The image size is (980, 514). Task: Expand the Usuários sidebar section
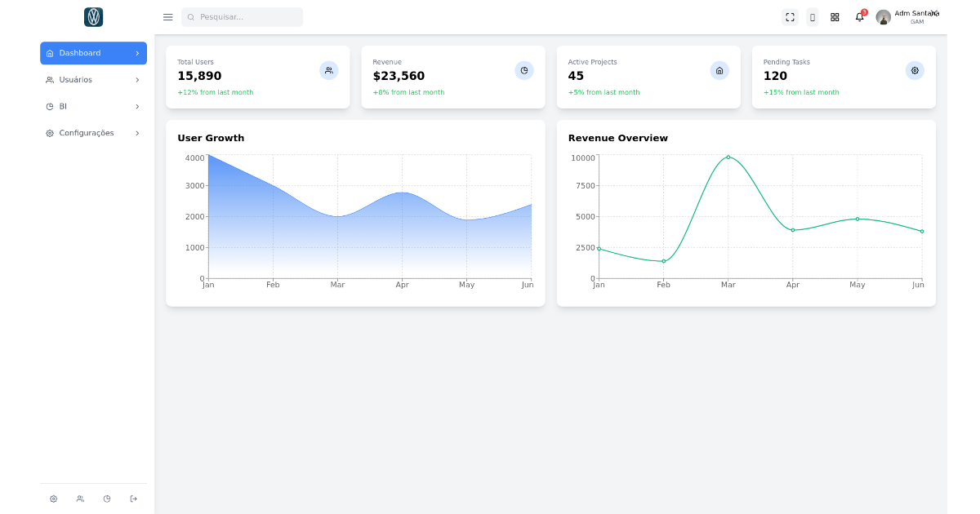(x=93, y=79)
